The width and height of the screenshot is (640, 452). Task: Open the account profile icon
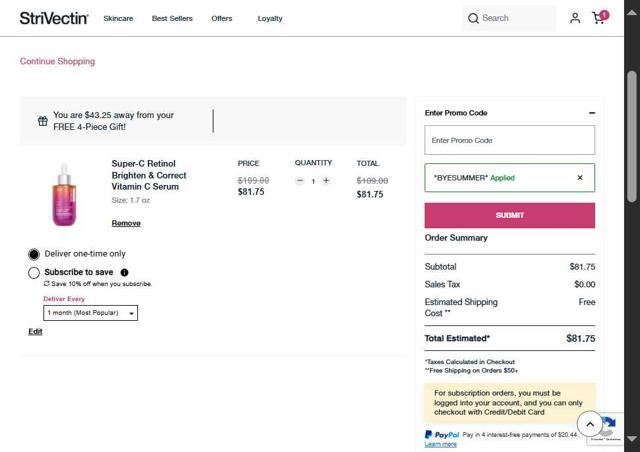pos(575,18)
